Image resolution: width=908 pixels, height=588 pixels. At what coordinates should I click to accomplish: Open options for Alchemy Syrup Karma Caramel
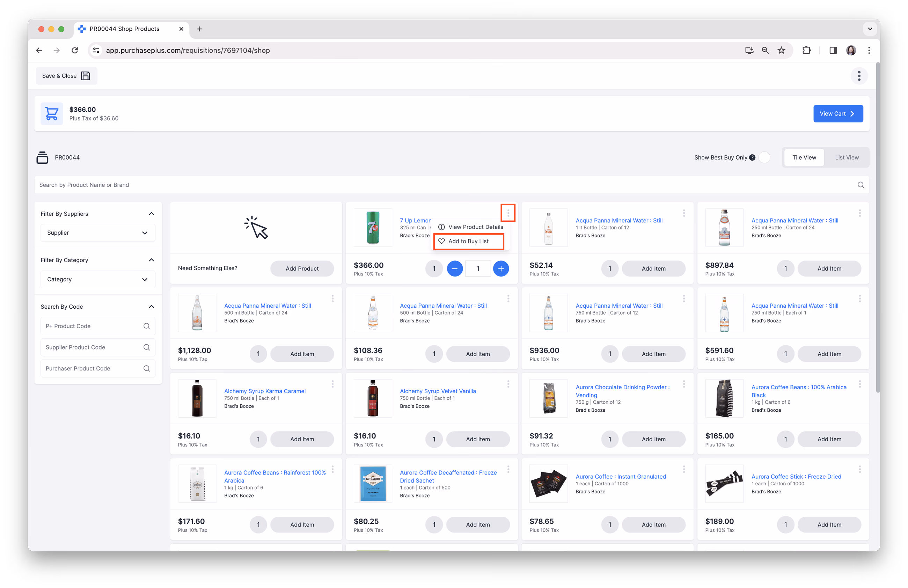[x=333, y=384]
